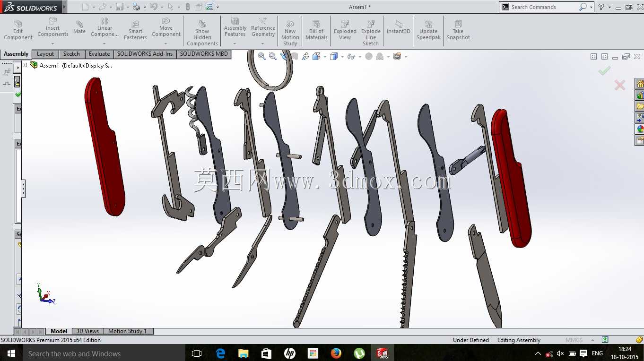The width and height of the screenshot is (644, 361).
Task: Open Bill of Materials tool
Action: click(316, 30)
